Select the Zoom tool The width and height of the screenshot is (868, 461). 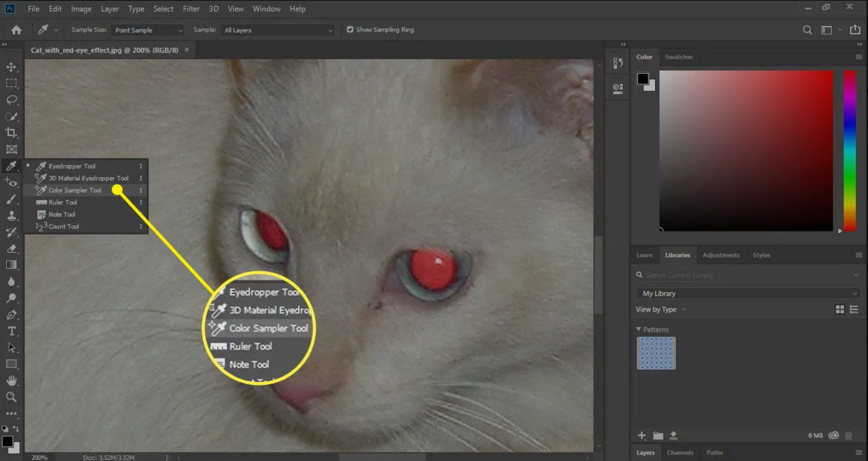11,397
